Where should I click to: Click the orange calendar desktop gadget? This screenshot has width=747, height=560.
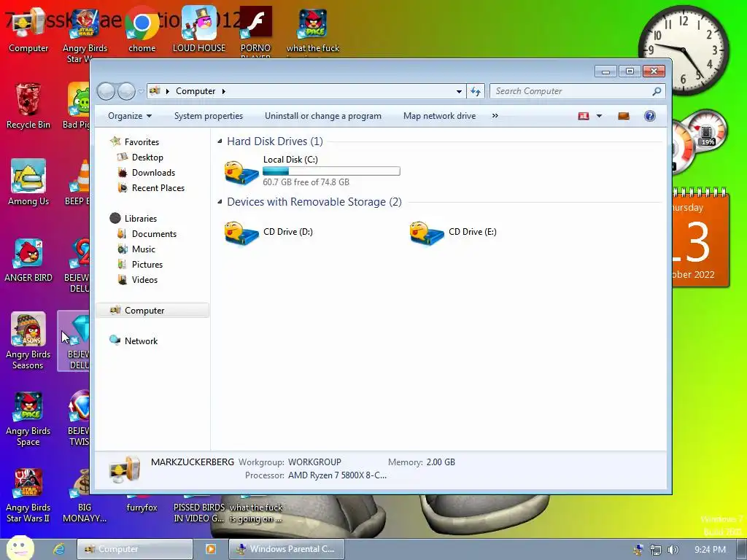[700, 238]
